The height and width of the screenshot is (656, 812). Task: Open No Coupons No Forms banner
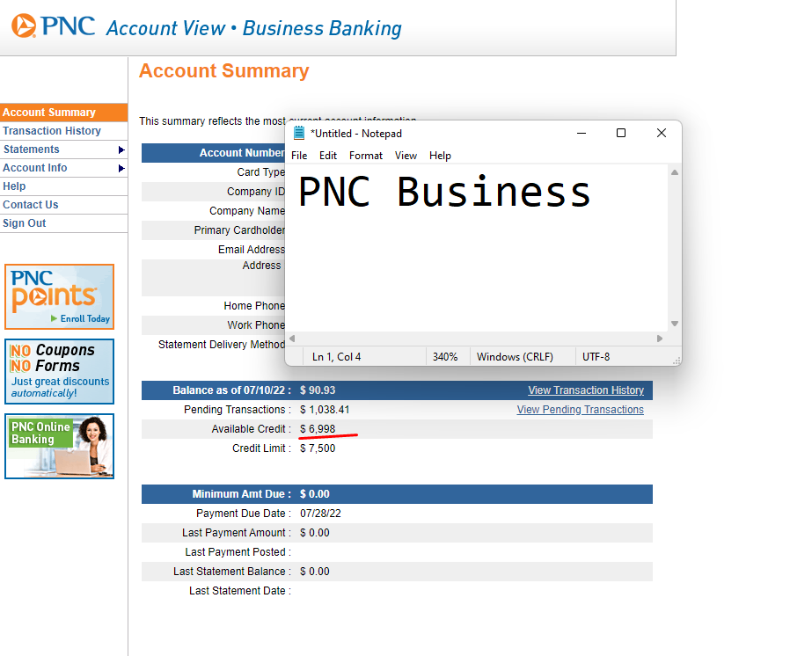pos(59,371)
